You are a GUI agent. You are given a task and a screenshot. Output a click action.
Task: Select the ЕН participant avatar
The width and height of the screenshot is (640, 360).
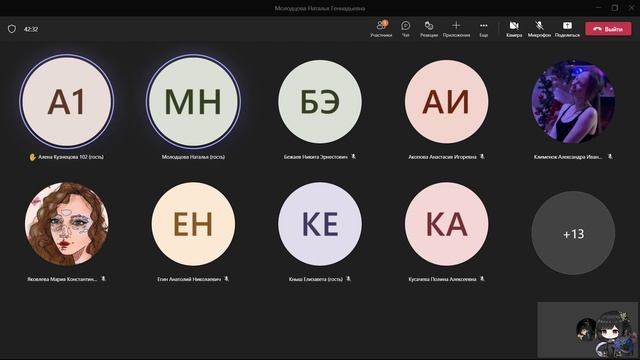pyautogui.click(x=193, y=224)
